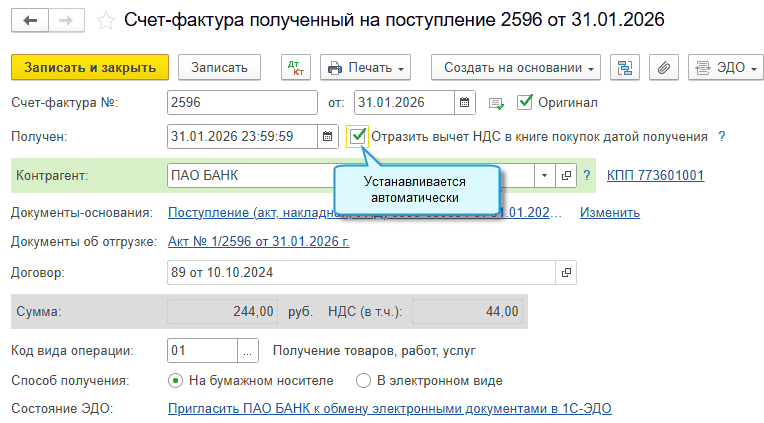Image resolution: width=764 pixels, height=423 pixels.
Task: Show ДтКт accounting entries icon
Action: (296, 67)
